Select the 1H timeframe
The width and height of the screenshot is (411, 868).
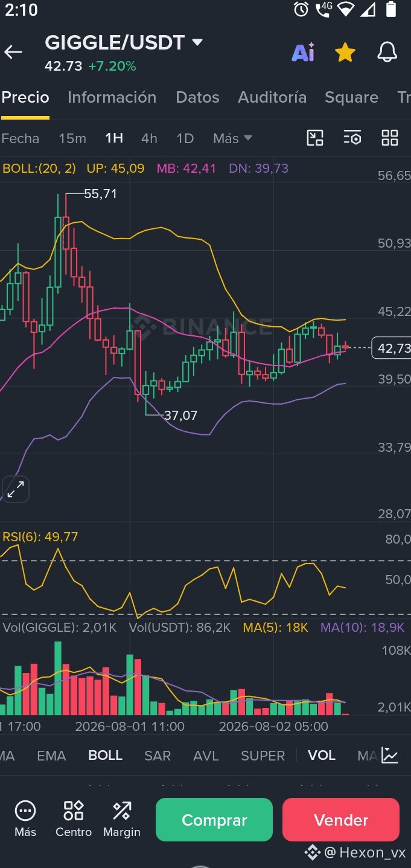click(114, 138)
